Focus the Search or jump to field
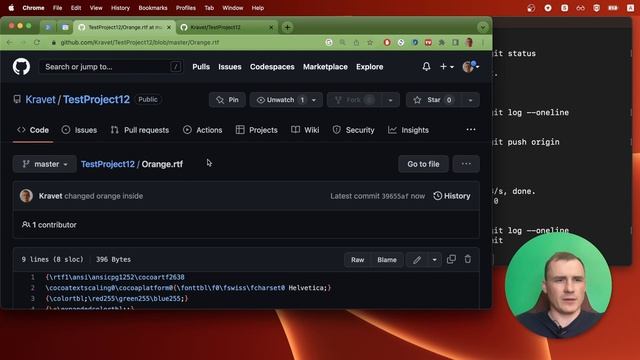Viewport: 640px width, 360px height. pyautogui.click(x=111, y=67)
